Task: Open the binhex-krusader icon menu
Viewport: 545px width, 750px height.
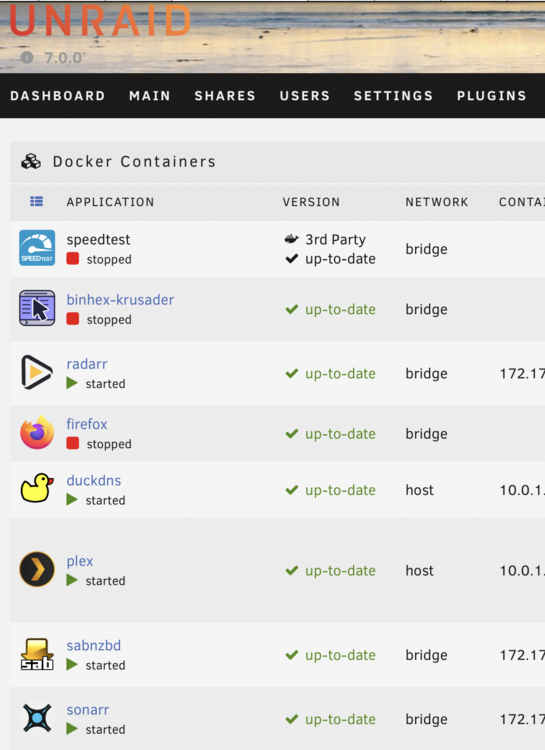Action: click(37, 308)
